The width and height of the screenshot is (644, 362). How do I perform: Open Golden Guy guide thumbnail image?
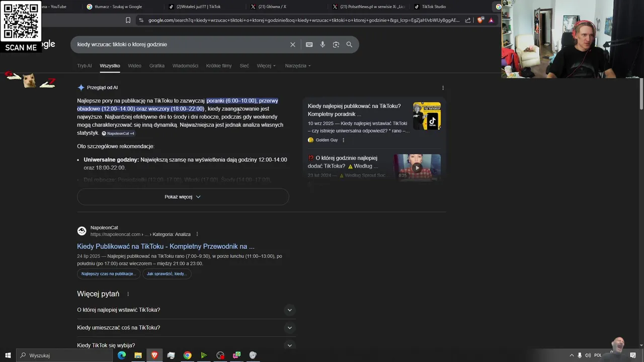coord(427,116)
